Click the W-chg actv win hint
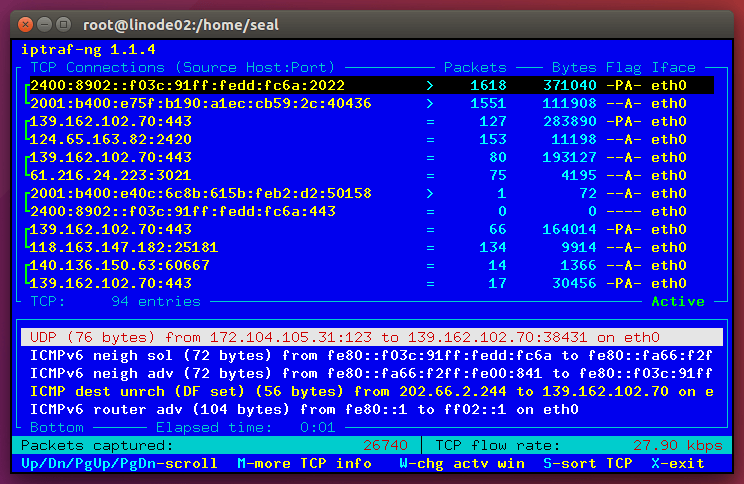 point(462,464)
